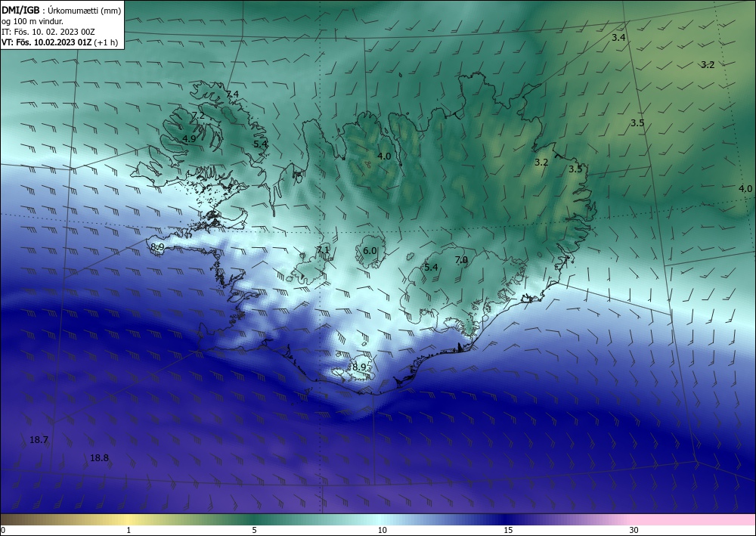
Task: Click the precipitable water color scale bar
Action: pos(378,519)
